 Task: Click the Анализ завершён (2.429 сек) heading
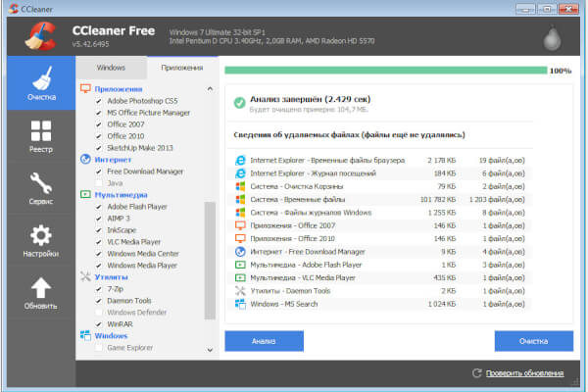(310, 99)
